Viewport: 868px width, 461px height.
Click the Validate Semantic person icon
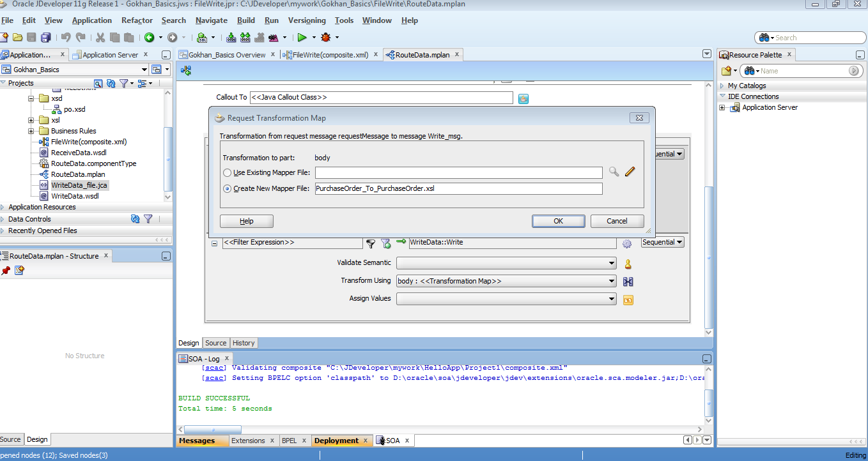pos(628,262)
